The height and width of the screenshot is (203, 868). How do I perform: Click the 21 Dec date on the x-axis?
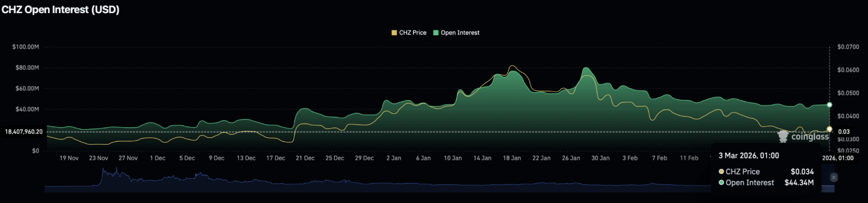point(305,158)
